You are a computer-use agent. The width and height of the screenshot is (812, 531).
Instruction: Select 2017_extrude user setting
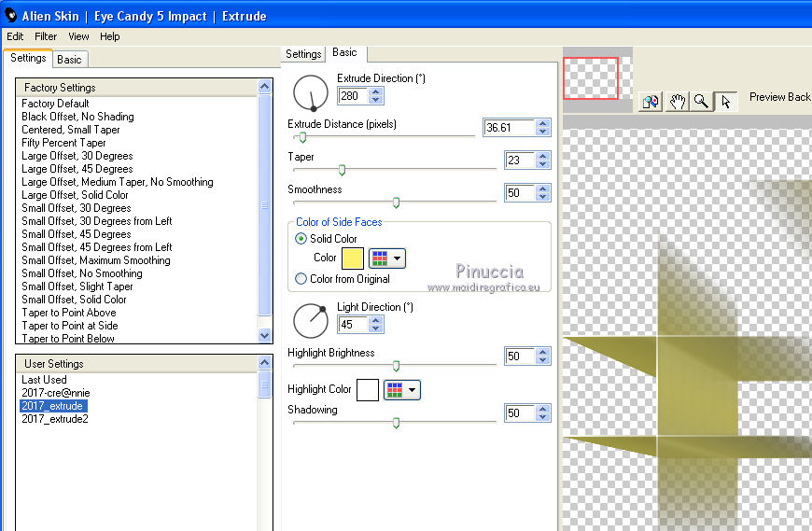[53, 406]
